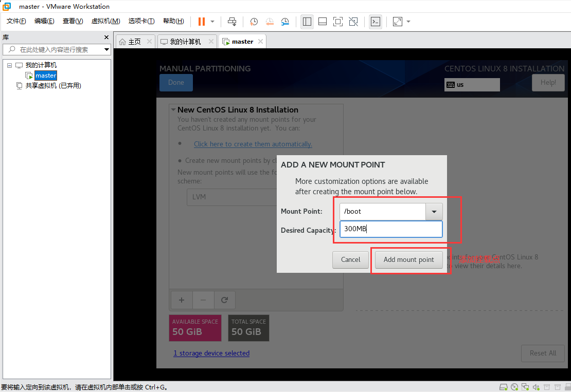Open the 帮助(H) menu
Viewport: 571px width, 392px height.
click(173, 21)
